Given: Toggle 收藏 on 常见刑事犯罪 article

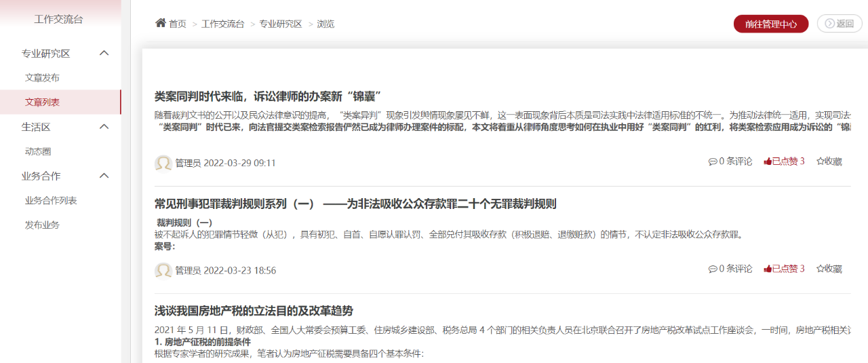Looking at the screenshot, I should [829, 269].
